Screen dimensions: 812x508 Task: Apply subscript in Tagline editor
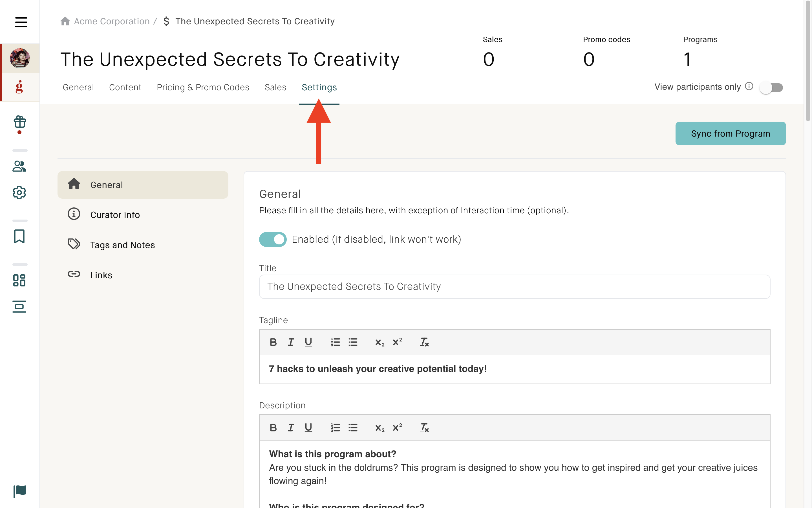point(379,342)
